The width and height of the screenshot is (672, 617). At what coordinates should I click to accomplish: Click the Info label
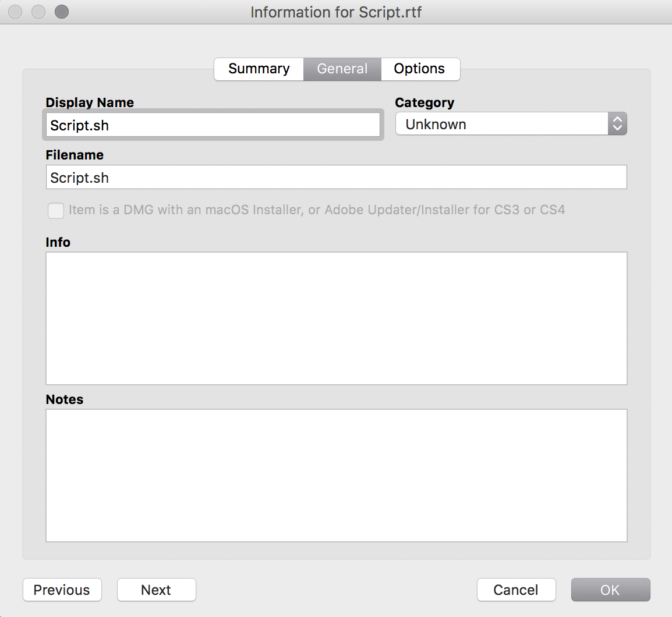point(58,242)
